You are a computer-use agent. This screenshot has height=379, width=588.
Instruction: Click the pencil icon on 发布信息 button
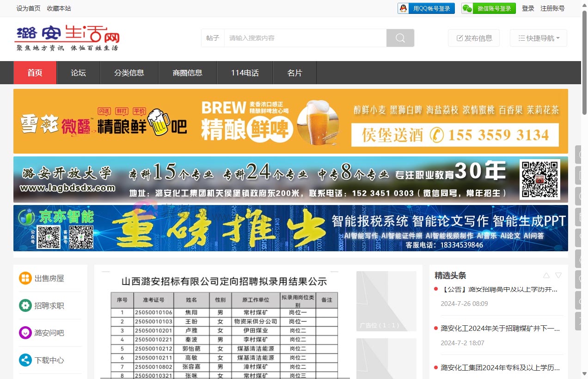point(460,38)
